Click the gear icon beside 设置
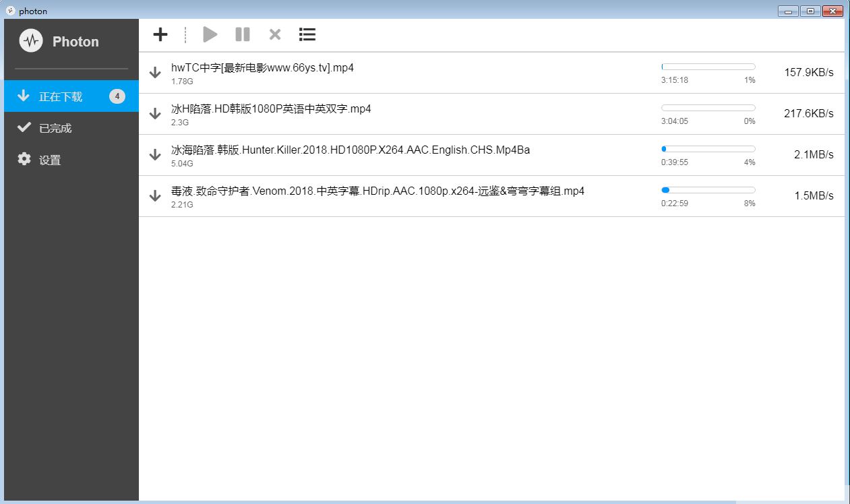The width and height of the screenshot is (850, 504). click(24, 159)
